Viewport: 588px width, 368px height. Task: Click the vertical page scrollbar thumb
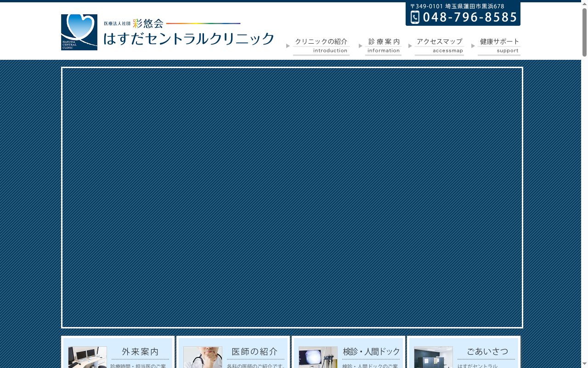pyautogui.click(x=584, y=32)
